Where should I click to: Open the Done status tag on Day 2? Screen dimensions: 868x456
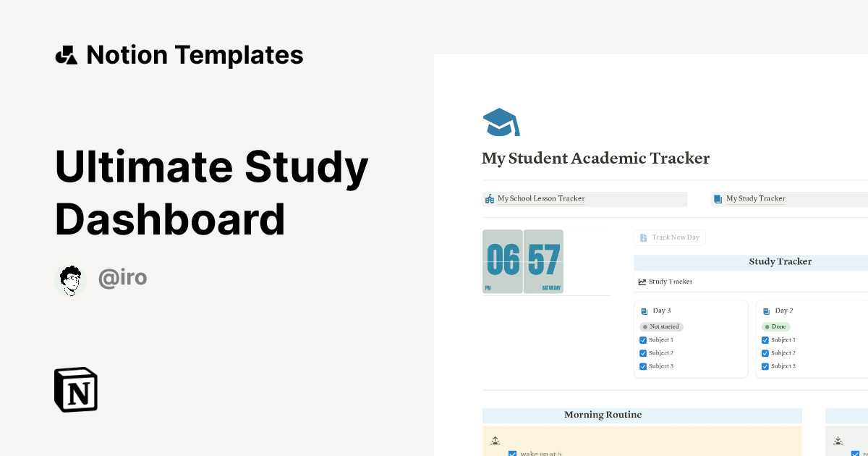776,326
